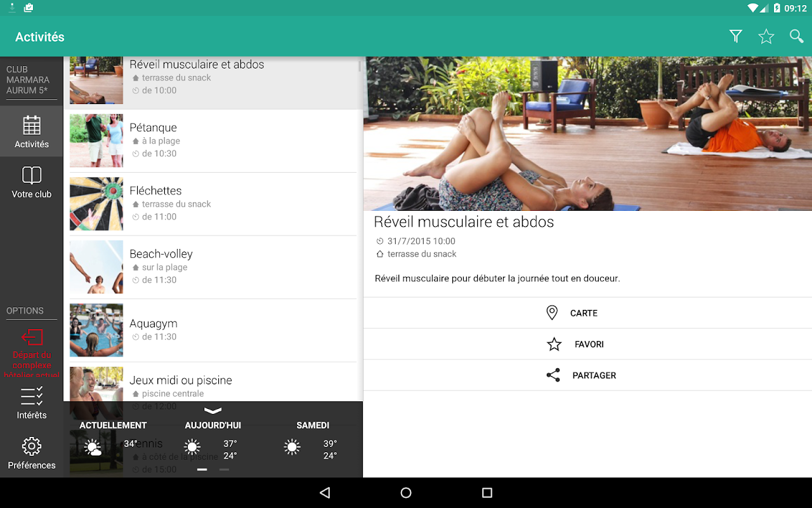Click Départ du complexe red label
The height and width of the screenshot is (508, 812).
click(x=32, y=365)
